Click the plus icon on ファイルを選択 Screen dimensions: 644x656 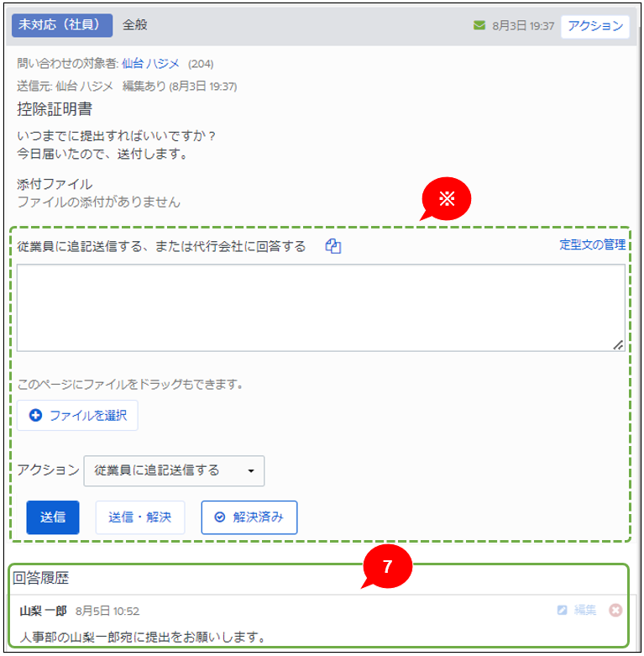35,415
